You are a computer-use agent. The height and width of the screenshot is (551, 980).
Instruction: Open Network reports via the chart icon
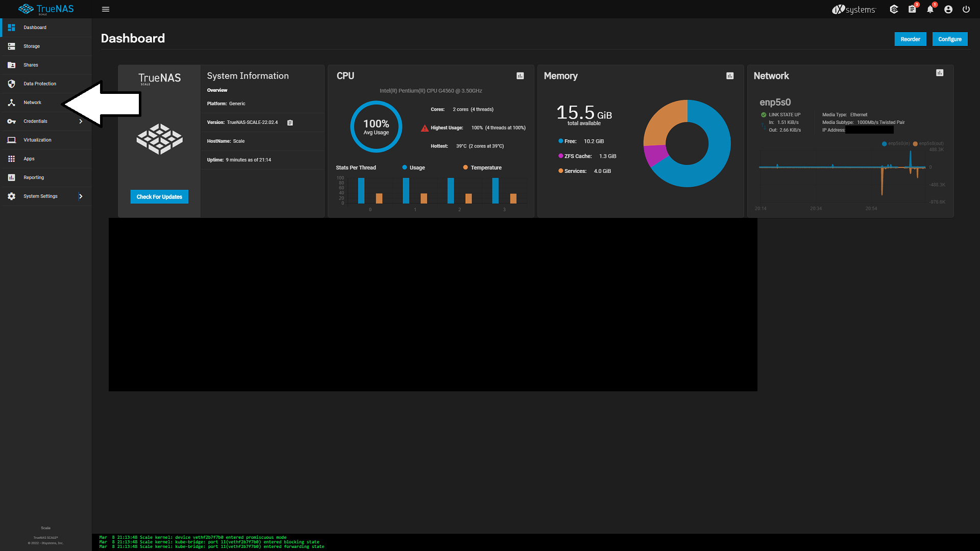(x=940, y=73)
